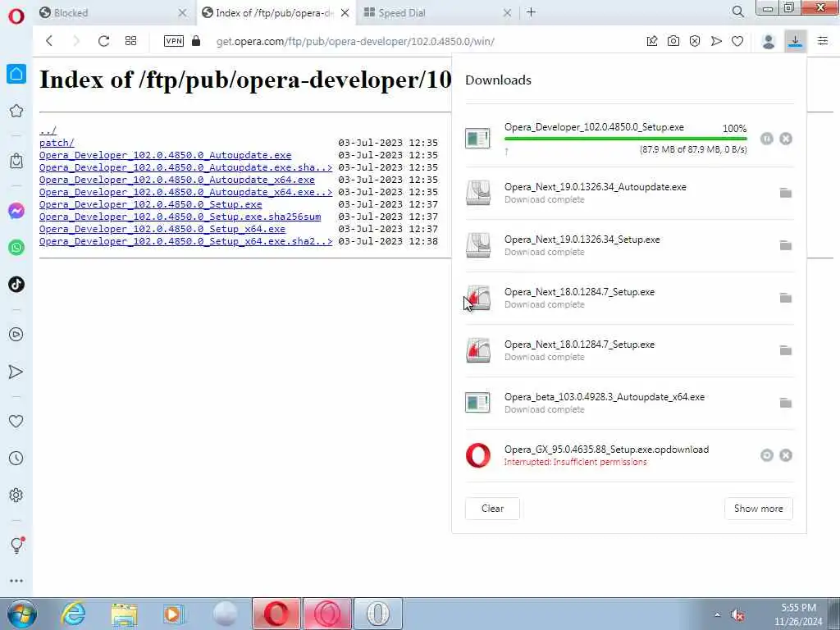Open the Player sidebar icon
840x630 pixels.
click(16, 335)
